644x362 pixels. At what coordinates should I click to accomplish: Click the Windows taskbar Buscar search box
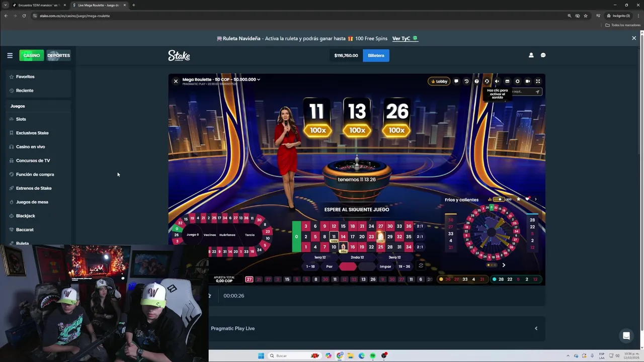pos(294,355)
